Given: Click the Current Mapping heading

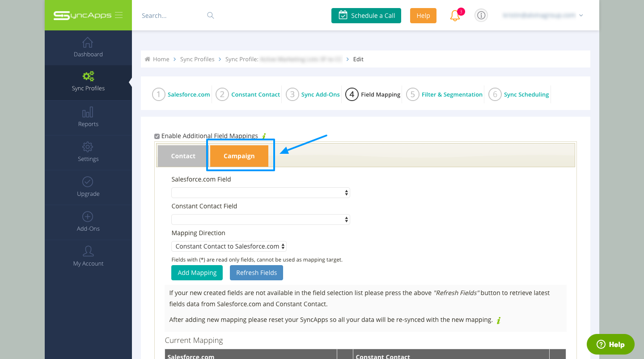Looking at the screenshot, I should point(194,340).
